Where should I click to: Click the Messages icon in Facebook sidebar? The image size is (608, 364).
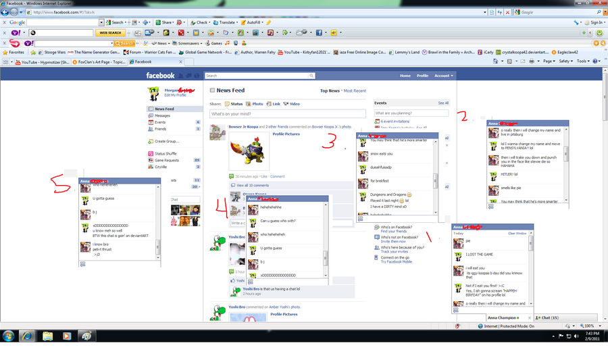tap(151, 115)
